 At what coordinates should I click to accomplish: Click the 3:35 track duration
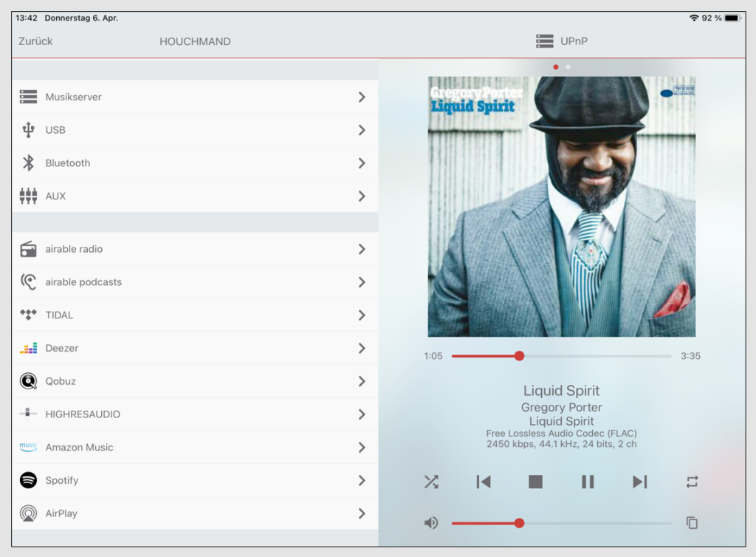(x=690, y=356)
